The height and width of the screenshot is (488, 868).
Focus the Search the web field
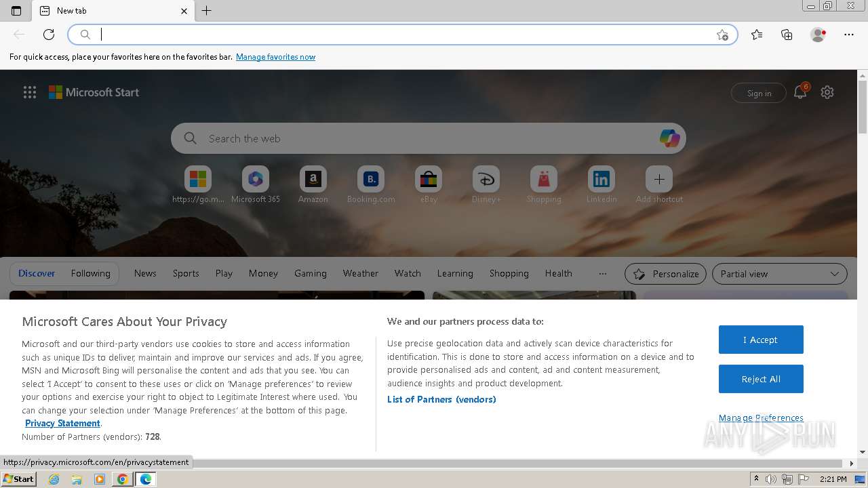click(429, 138)
